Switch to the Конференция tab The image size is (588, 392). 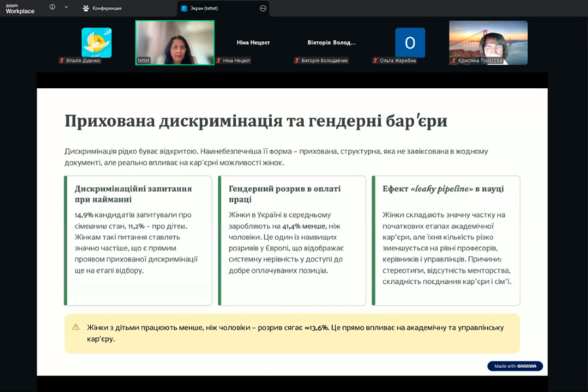pyautogui.click(x=102, y=8)
